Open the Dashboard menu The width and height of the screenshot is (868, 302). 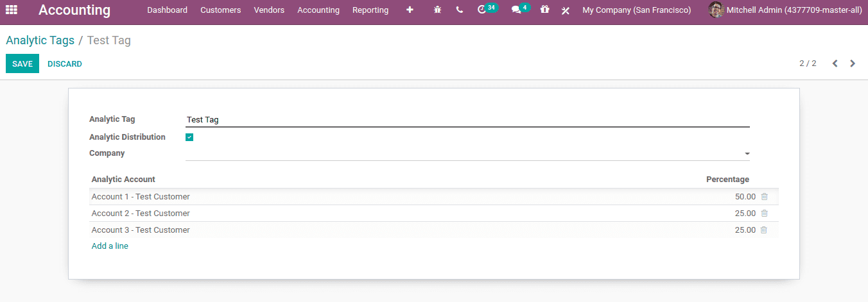[x=168, y=10]
